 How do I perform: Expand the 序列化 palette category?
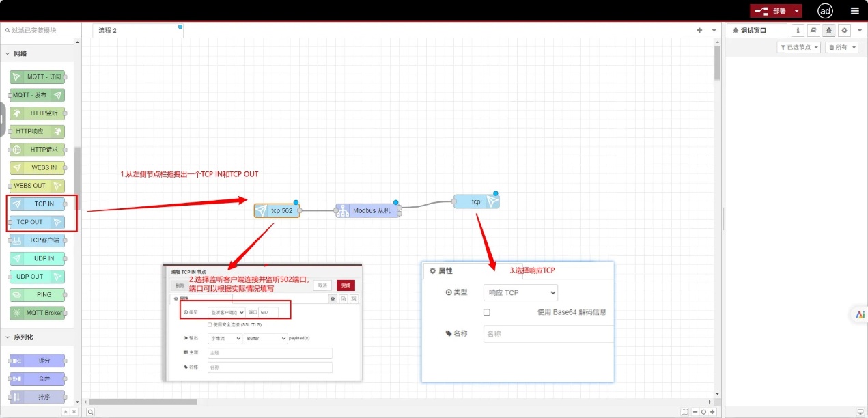(x=9, y=337)
